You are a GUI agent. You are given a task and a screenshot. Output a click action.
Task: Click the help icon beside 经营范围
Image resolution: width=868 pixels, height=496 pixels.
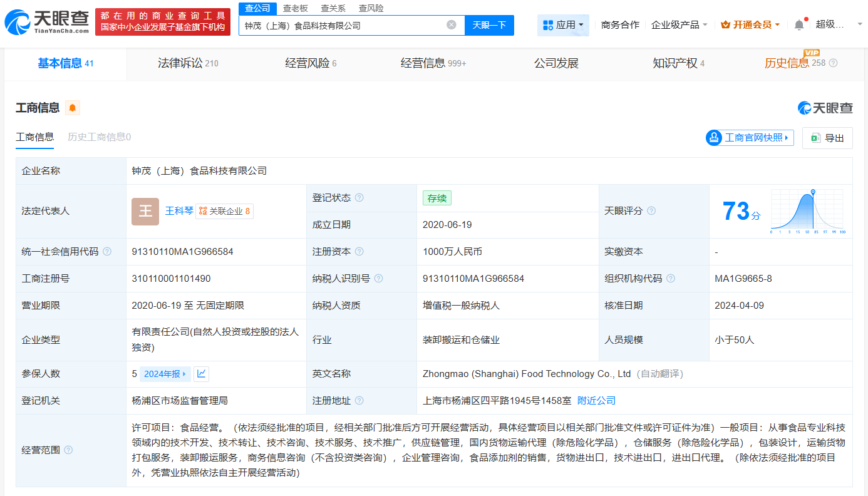coord(68,449)
